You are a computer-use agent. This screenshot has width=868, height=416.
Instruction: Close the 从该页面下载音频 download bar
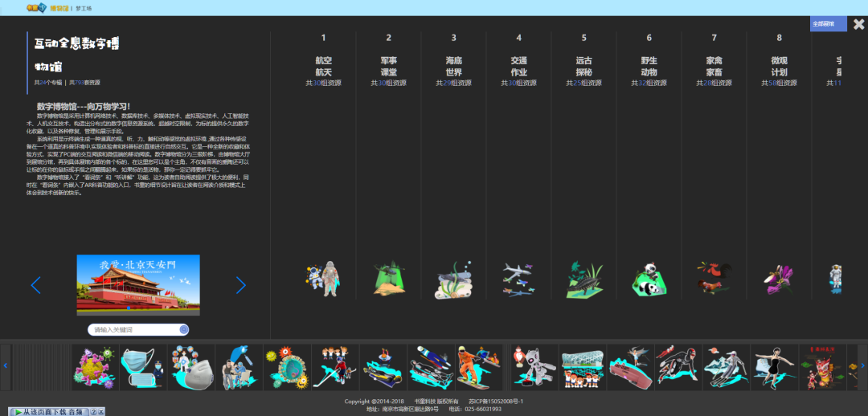(x=101, y=412)
